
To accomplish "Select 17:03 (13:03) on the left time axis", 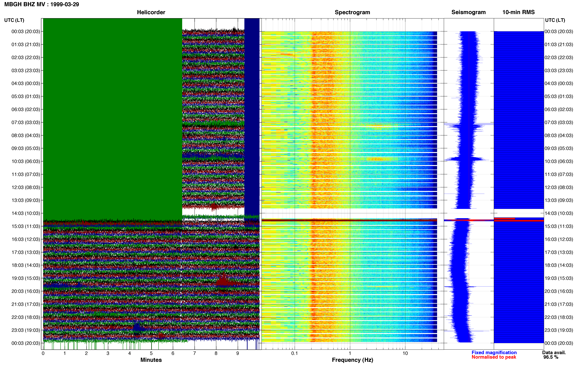I will click(26, 252).
